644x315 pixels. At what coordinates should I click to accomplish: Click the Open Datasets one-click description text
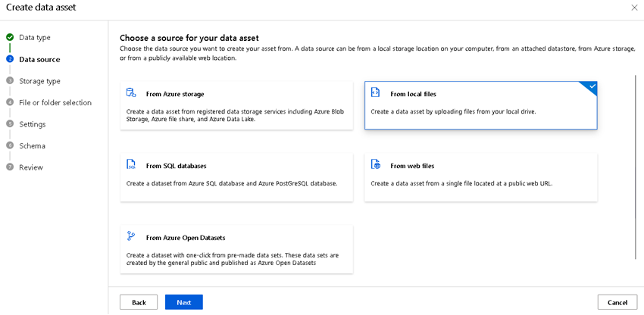233,259
